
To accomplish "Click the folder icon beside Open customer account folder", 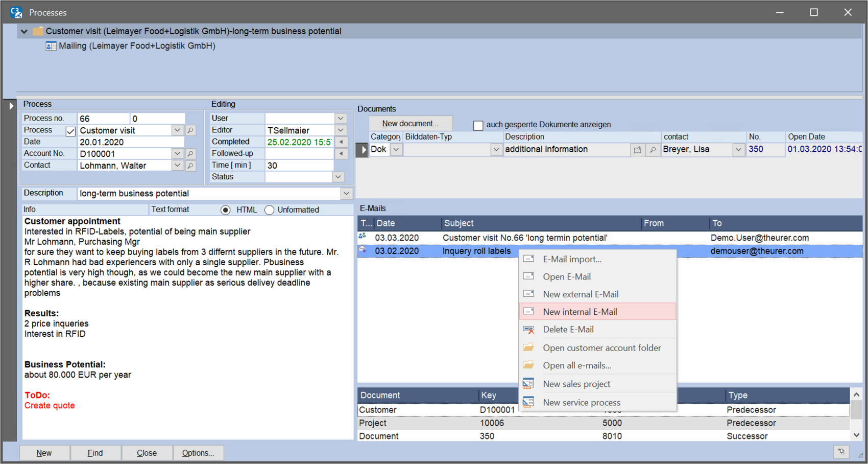I will (x=529, y=347).
